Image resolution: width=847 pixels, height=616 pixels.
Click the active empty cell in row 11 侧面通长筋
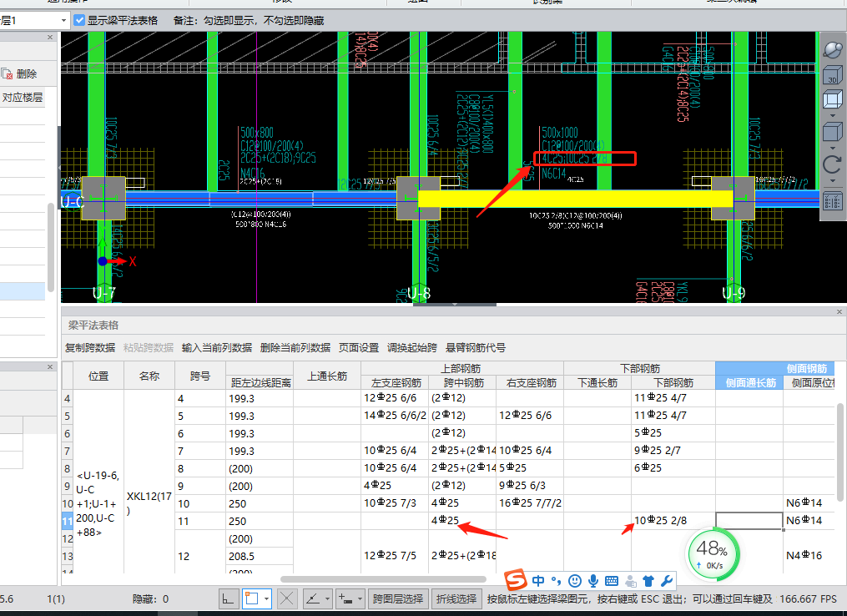[x=749, y=521]
